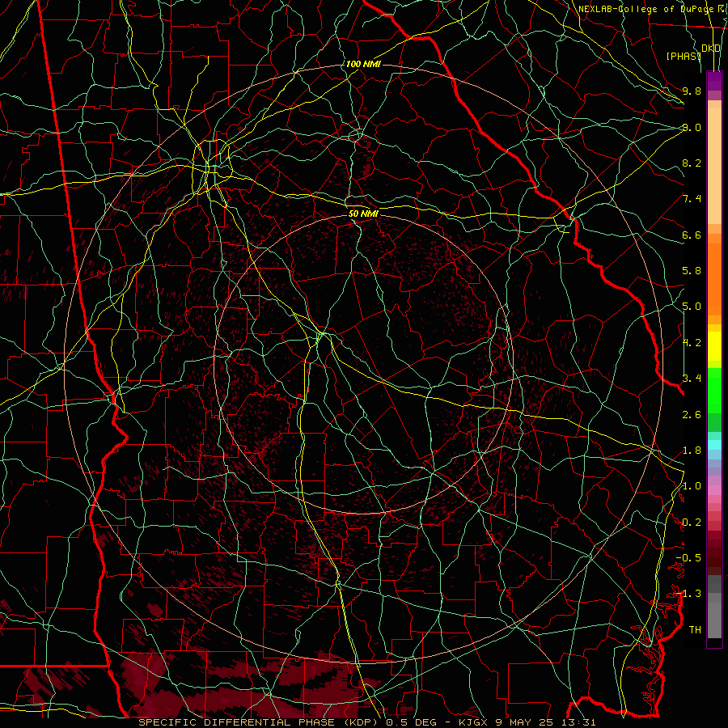Click the -0.5 value on the color scale
Image resolution: width=728 pixels, height=728 pixels.
tap(688, 558)
